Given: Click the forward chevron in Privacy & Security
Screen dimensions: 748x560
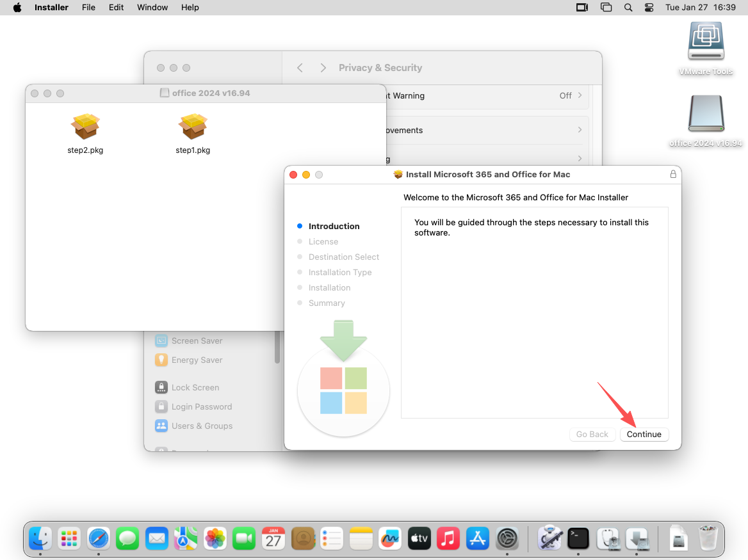Looking at the screenshot, I should tap(323, 68).
